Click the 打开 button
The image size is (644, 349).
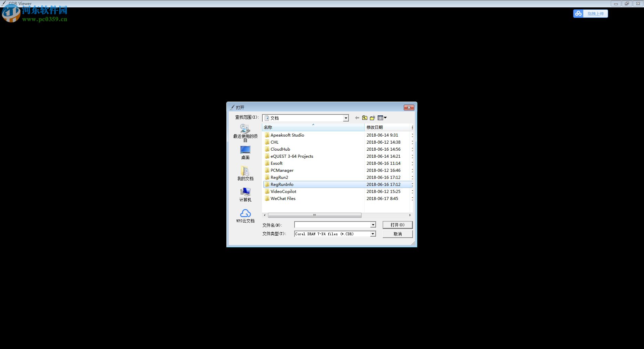pos(397,225)
